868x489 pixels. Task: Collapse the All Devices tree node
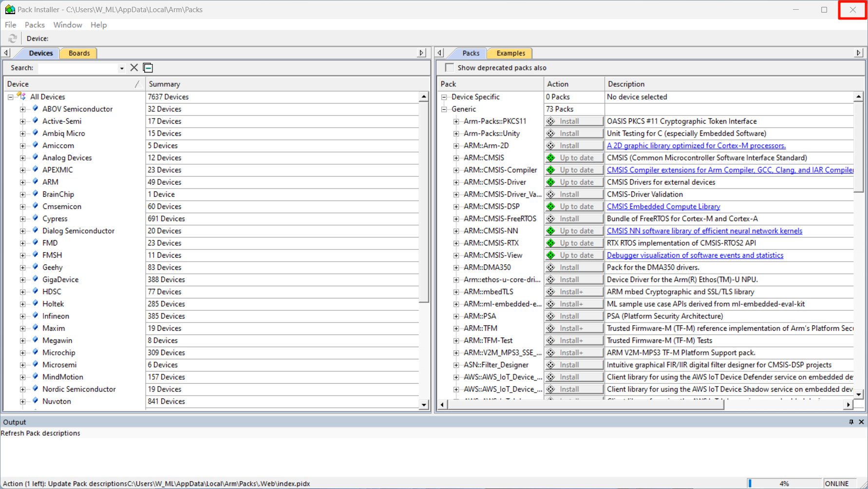10,97
